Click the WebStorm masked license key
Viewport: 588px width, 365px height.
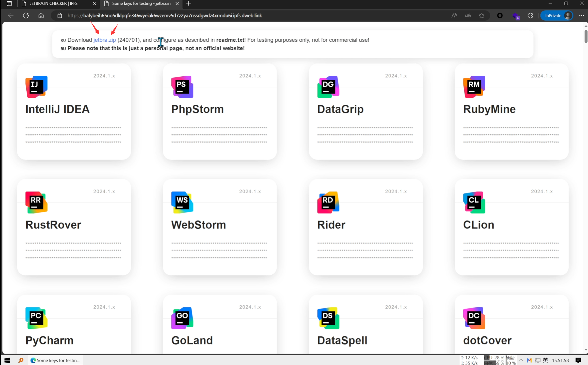pyautogui.click(x=219, y=250)
